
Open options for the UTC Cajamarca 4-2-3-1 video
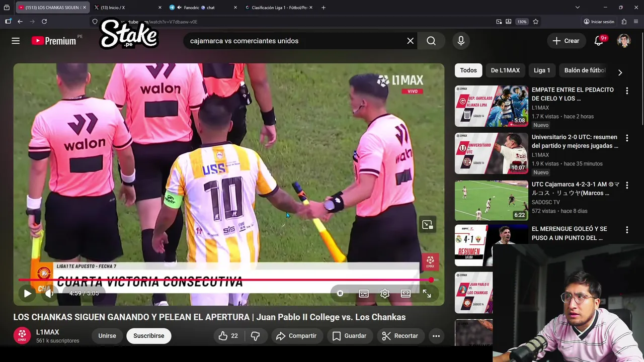coord(627,186)
